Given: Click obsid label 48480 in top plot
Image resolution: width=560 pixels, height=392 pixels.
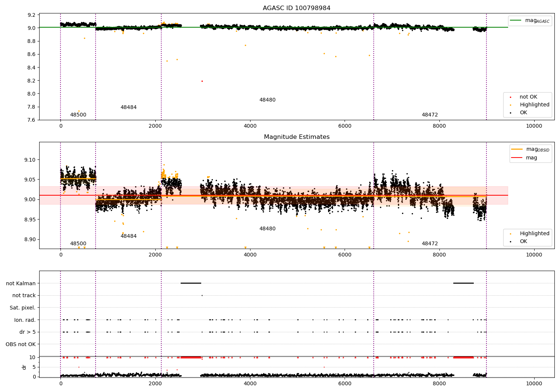Looking at the screenshot, I should pos(267,100).
